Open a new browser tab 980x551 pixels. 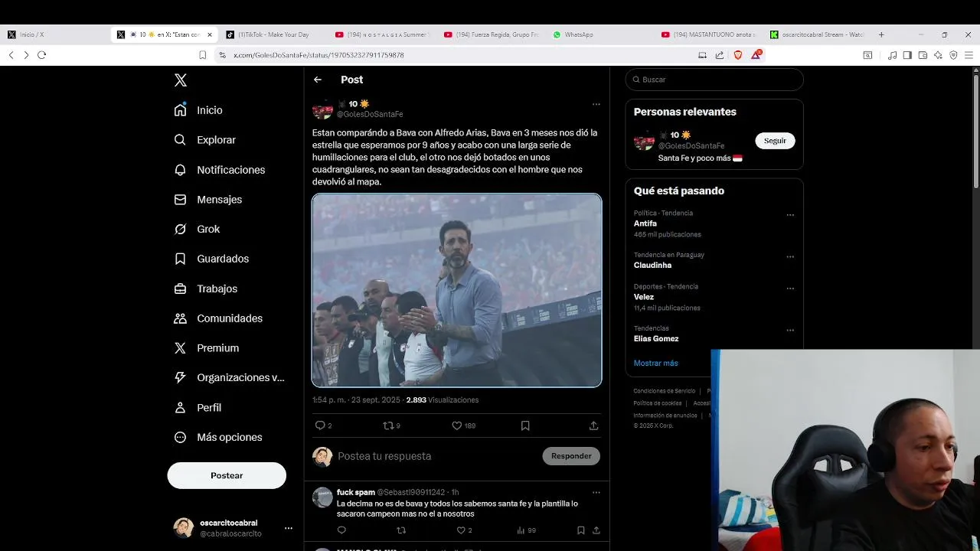tap(881, 34)
